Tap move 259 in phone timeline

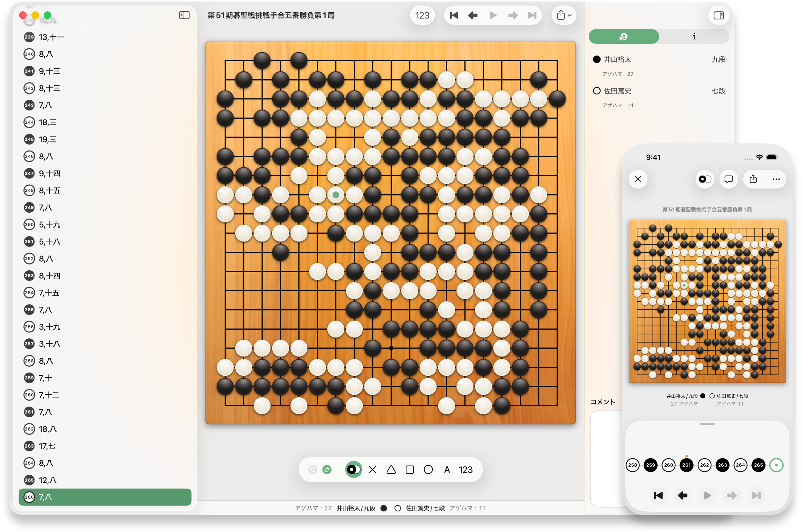[651, 465]
